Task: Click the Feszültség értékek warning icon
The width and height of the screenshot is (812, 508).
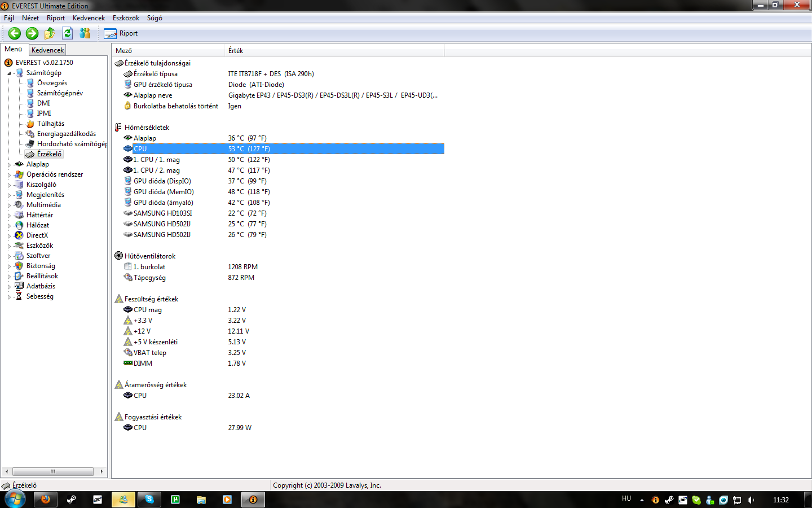Action: (x=118, y=299)
